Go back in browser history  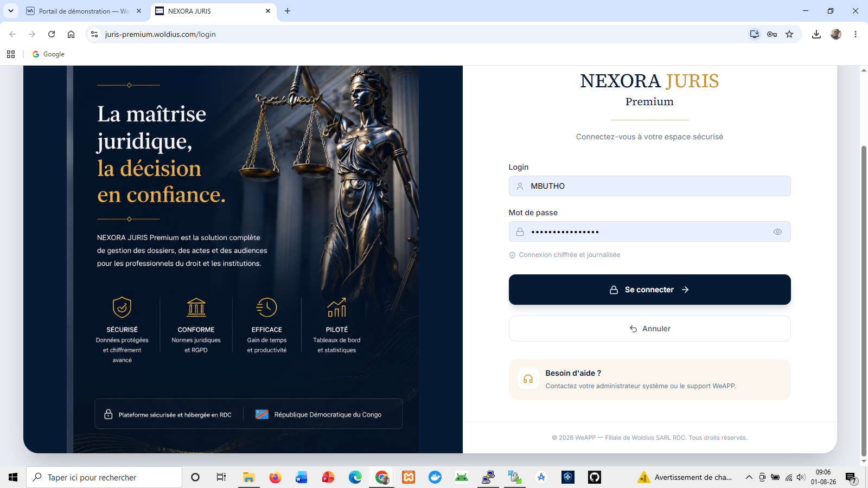(x=12, y=34)
